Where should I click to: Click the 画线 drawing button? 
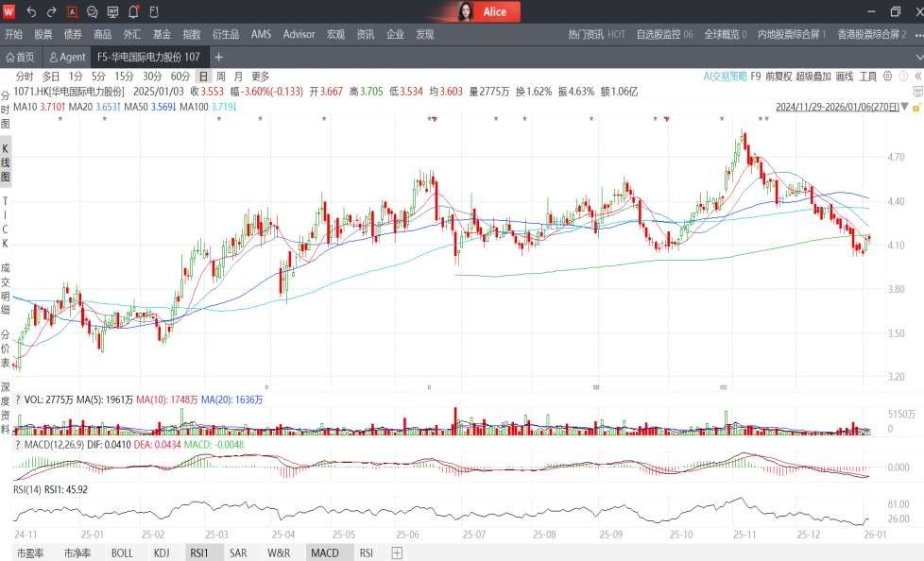(x=845, y=76)
